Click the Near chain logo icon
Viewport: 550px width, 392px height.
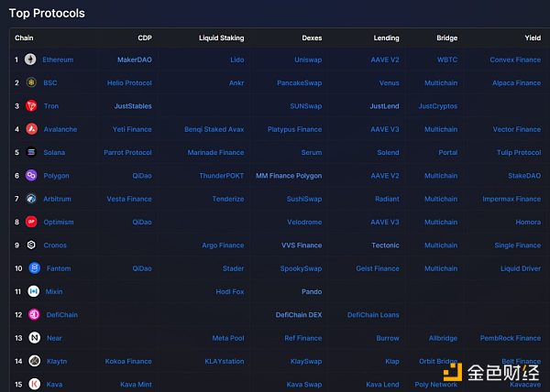click(x=35, y=338)
